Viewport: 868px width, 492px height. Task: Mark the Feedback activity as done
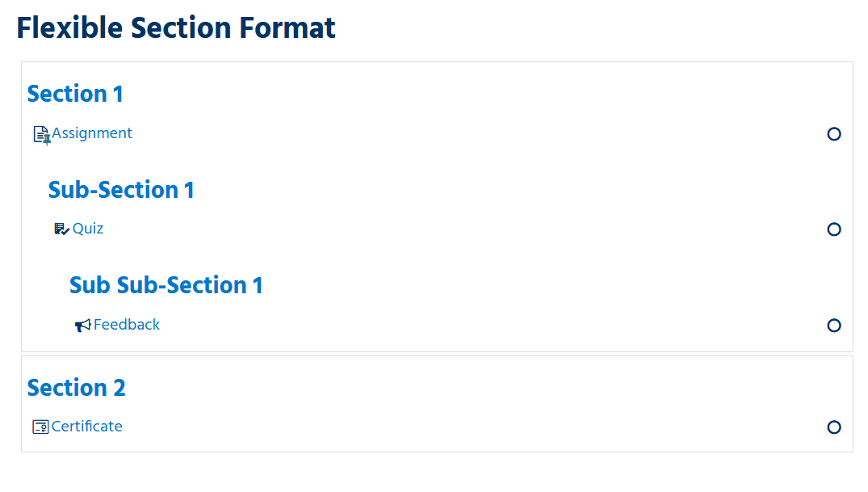click(x=834, y=326)
